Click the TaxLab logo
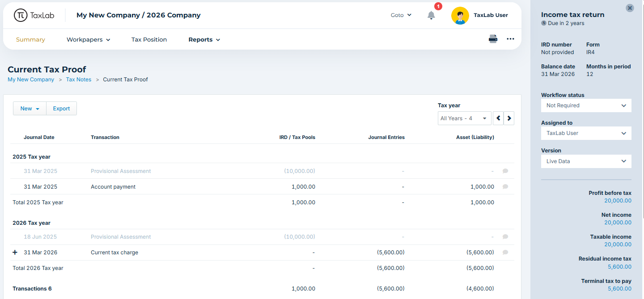 click(x=34, y=15)
